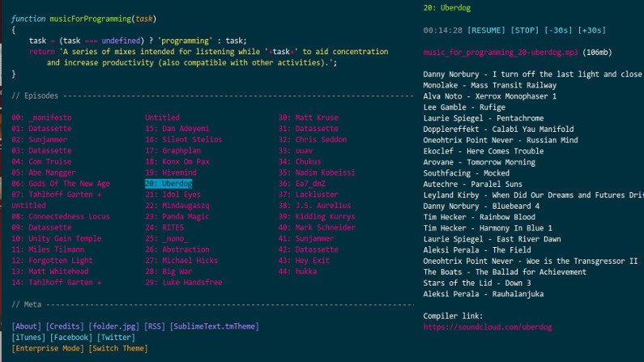Open episode 14: Tahlhoff Garten + Untitled
This screenshot has height=362, width=644.
57,283
